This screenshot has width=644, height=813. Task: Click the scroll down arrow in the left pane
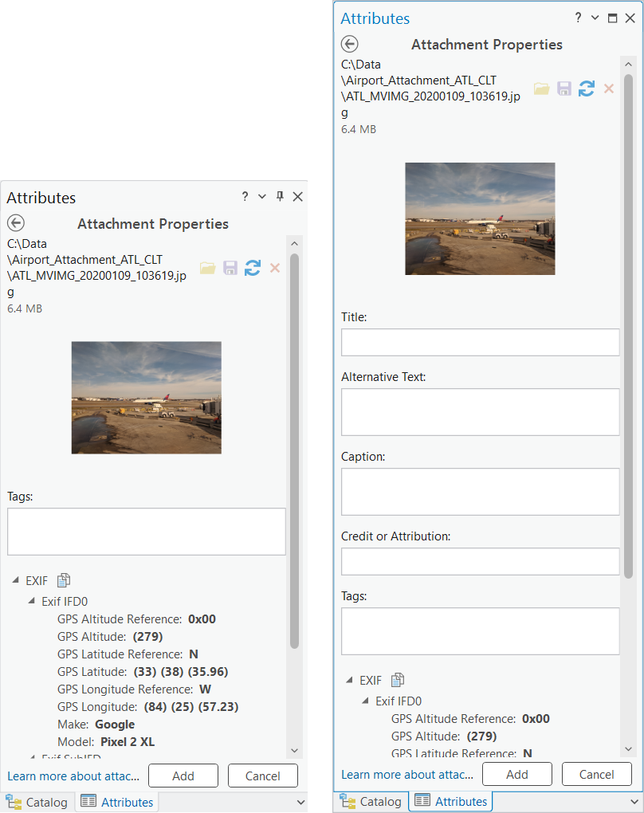(x=295, y=750)
